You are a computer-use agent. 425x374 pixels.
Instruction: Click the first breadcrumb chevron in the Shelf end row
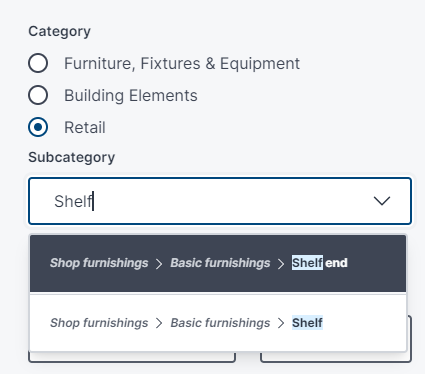pyautogui.click(x=159, y=264)
